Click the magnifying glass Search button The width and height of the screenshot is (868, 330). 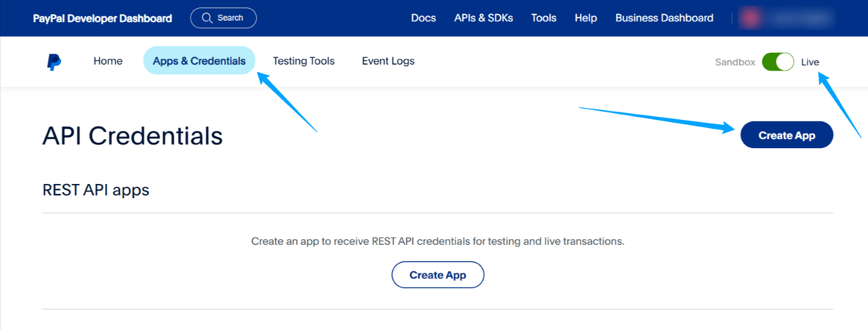[223, 18]
